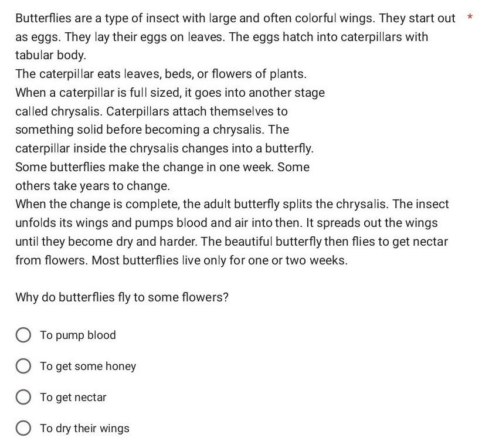Click the "To dry their wings" label text
This screenshot has width=482, height=448.
click(x=84, y=429)
